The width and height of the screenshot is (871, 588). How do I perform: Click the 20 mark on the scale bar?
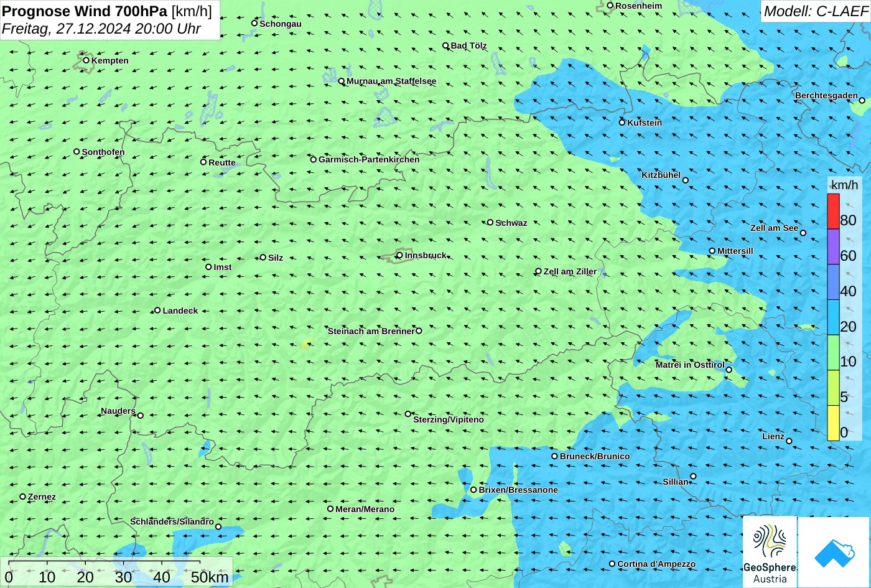pos(85,577)
